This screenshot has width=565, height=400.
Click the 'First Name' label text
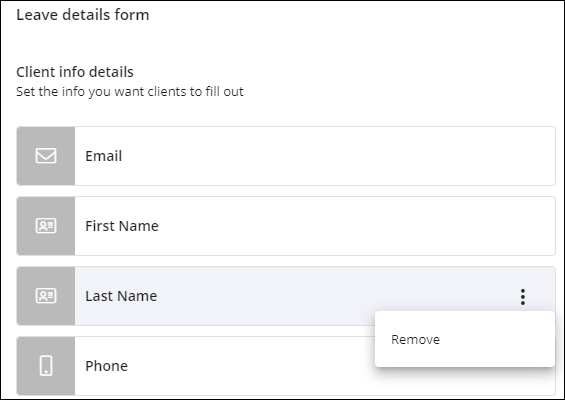pyautogui.click(x=122, y=226)
